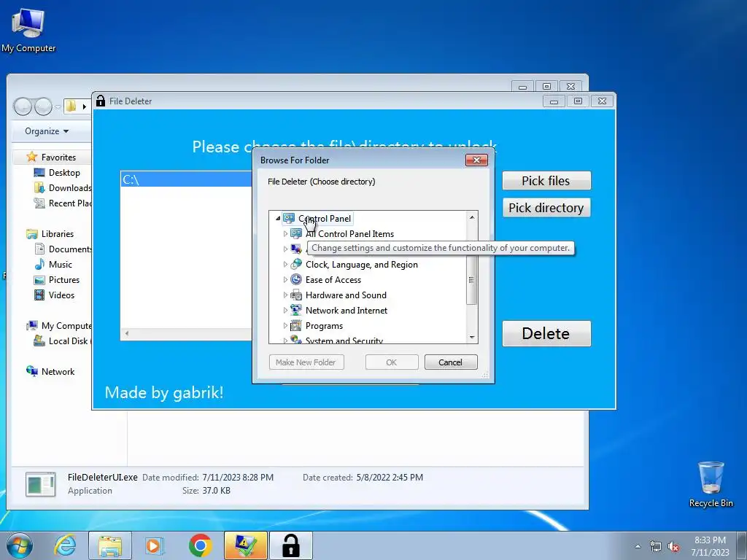This screenshot has height=560, width=747.
Task: Click folder tree scrollbar up arrow
Action: tap(472, 217)
